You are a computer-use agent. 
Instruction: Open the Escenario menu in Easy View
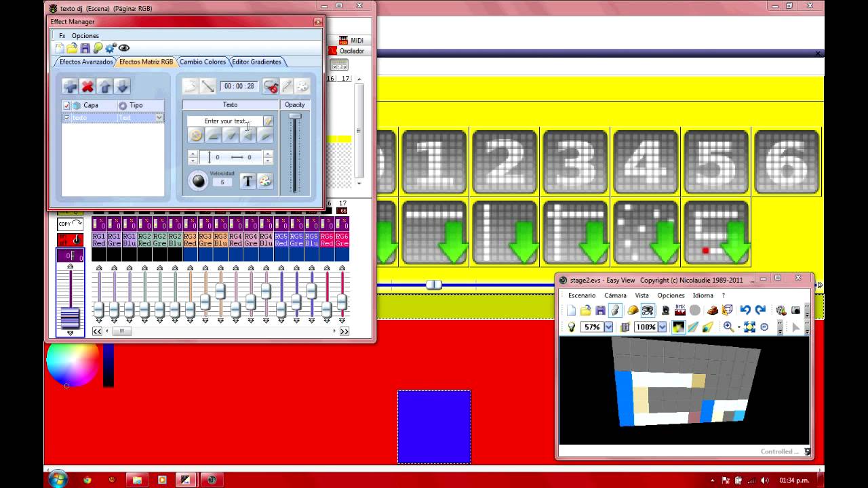tap(582, 296)
